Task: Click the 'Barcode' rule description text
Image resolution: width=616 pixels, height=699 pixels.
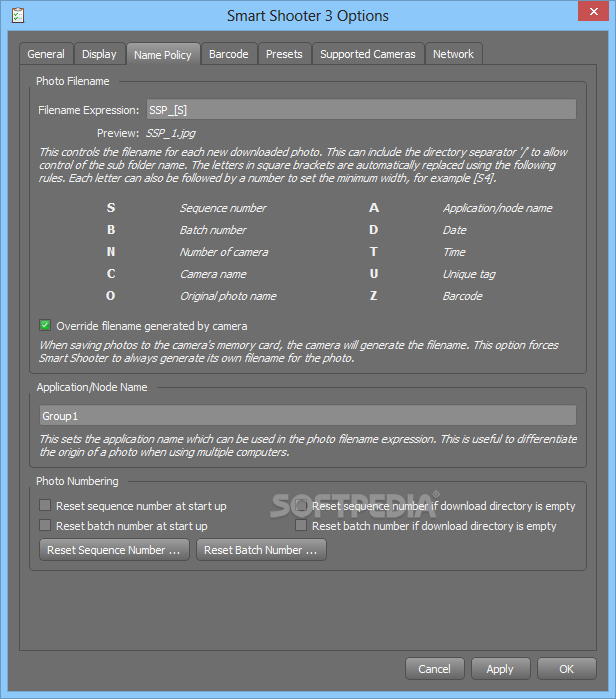Action: pos(462,296)
